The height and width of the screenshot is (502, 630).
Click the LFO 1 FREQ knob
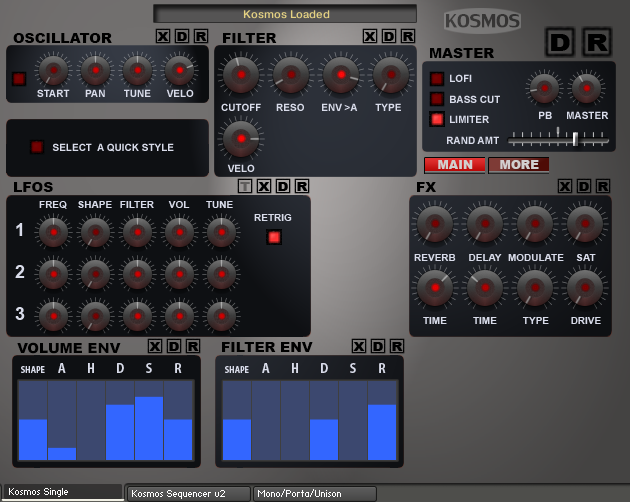[x=53, y=232]
